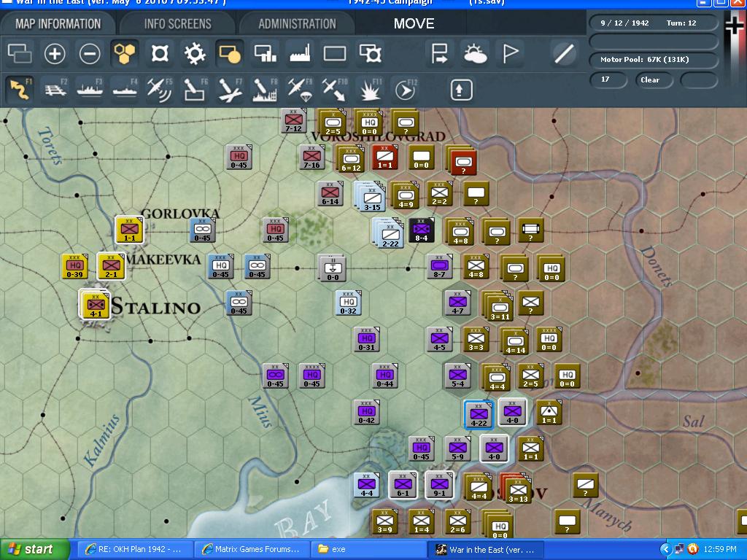Select purple unit counter 9-1
Viewport: 747px width, 560px height.
point(439,485)
